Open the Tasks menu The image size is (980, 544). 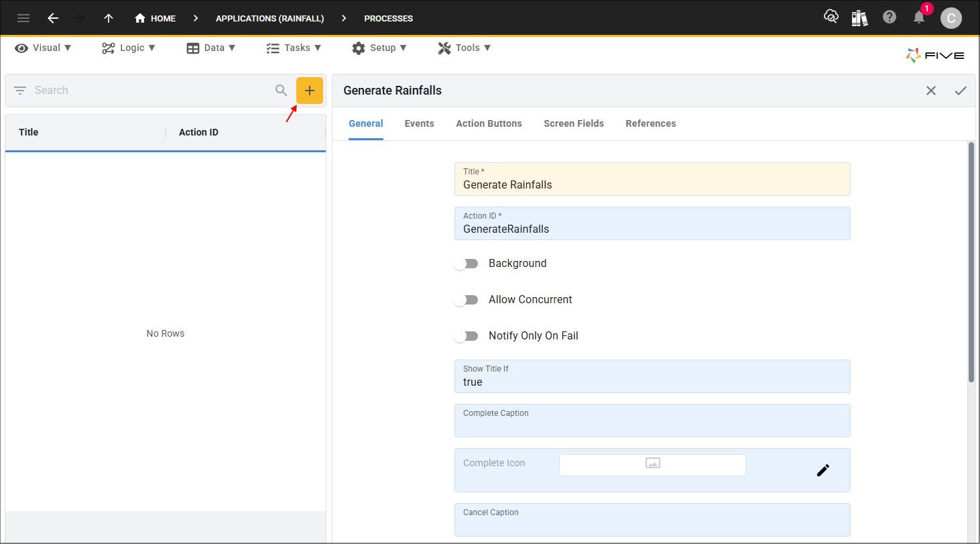(294, 48)
